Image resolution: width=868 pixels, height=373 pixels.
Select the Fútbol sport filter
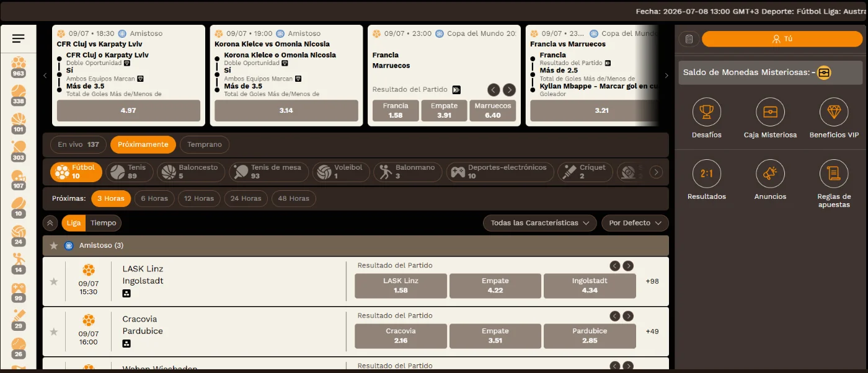(76, 172)
